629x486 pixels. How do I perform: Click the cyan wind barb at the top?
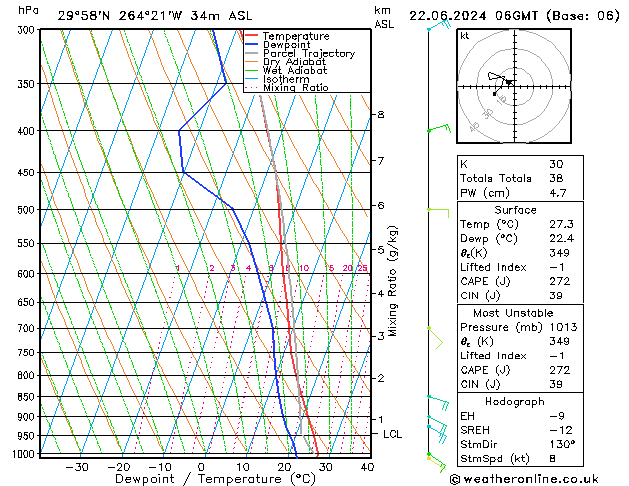(x=436, y=25)
